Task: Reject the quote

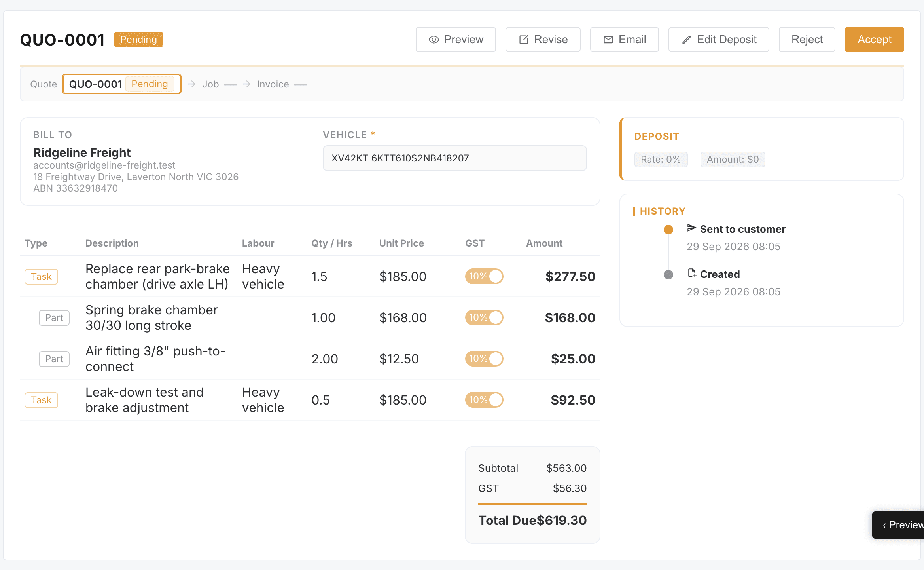Action: (x=807, y=40)
